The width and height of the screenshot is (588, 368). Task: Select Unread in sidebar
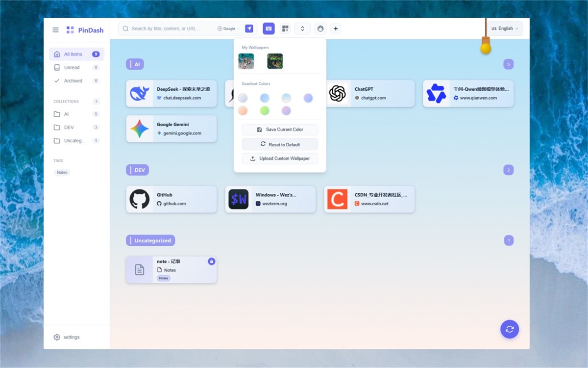(76, 67)
